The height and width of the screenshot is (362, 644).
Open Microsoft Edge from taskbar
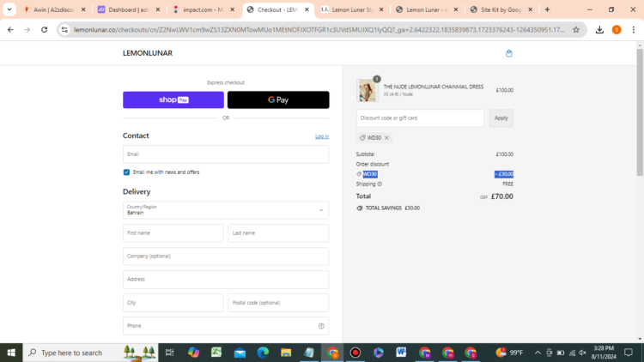263,353
